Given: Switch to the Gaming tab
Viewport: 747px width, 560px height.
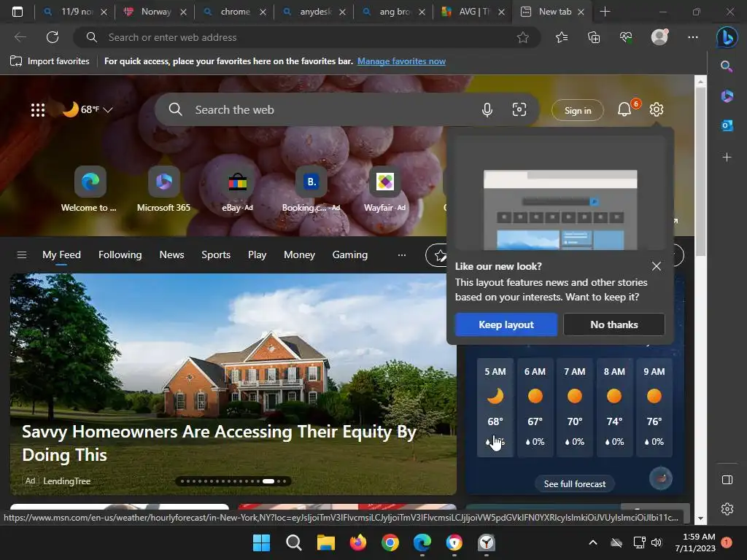Looking at the screenshot, I should 349,254.
